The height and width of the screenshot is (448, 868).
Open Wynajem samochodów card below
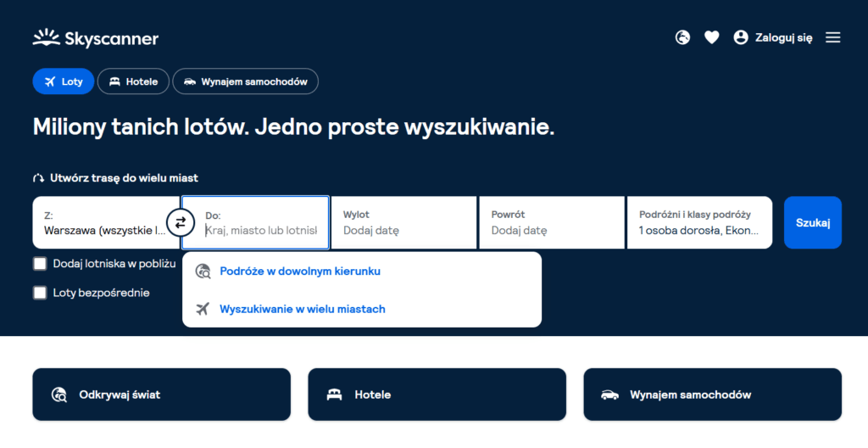[712, 395]
